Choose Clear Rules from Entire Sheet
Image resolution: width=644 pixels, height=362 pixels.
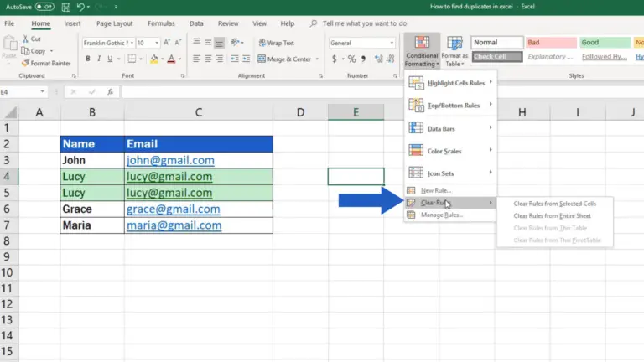(x=552, y=215)
